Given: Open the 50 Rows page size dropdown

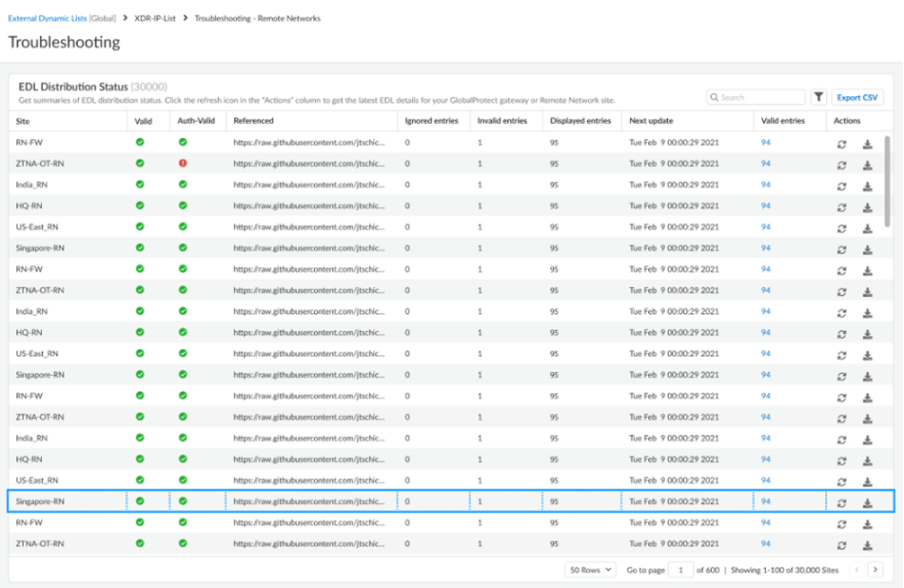Looking at the screenshot, I should pos(591,569).
